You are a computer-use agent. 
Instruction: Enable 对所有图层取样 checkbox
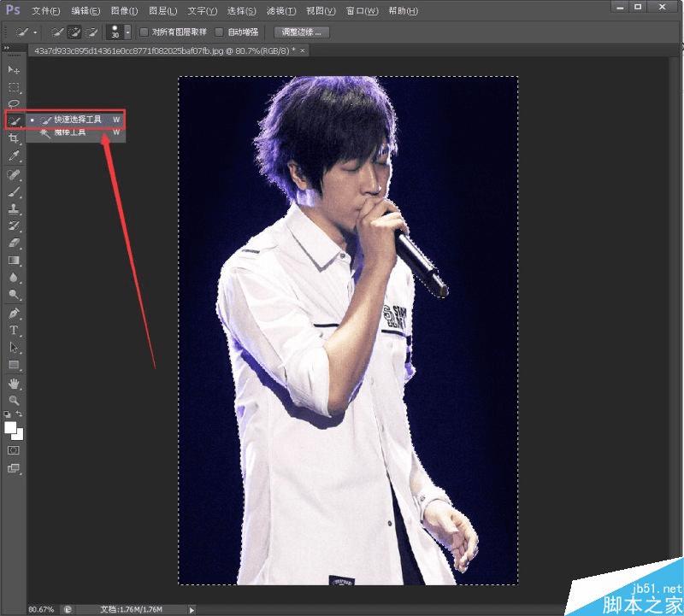[144, 32]
